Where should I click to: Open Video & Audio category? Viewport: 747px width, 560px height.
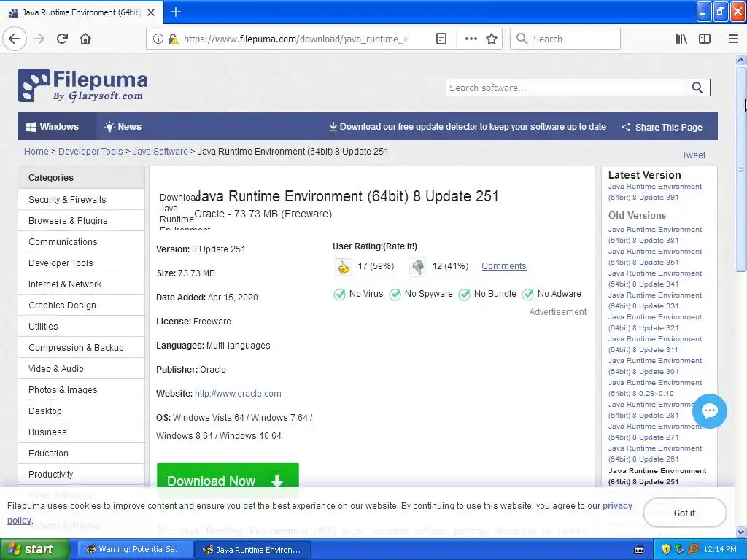point(81,368)
